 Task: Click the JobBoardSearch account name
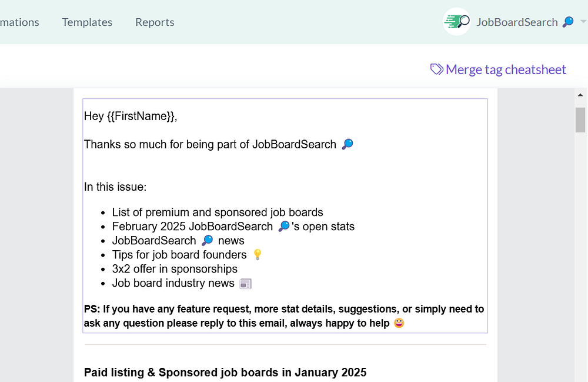(x=517, y=22)
